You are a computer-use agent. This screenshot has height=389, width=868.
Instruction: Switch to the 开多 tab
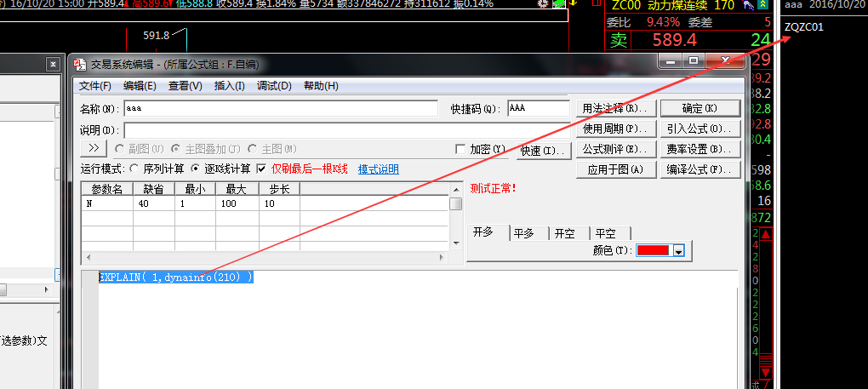[488, 232]
